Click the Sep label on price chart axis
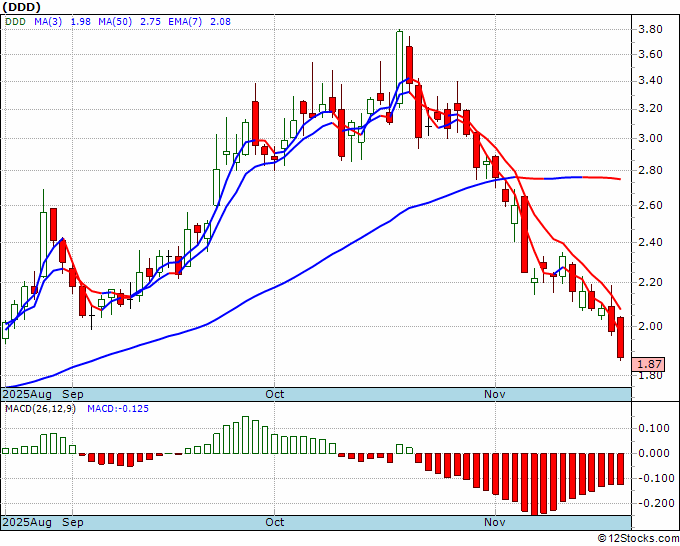The image size is (680, 546). point(73,394)
